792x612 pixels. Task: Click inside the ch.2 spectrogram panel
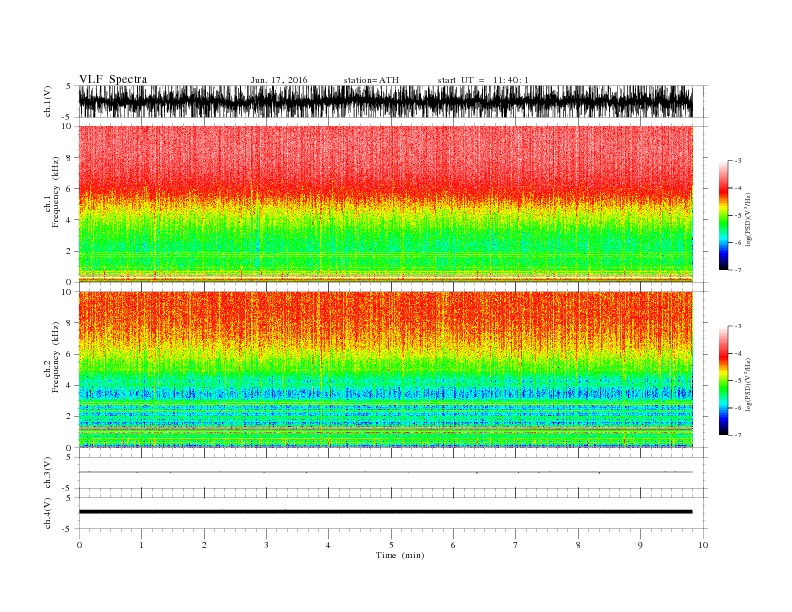(385, 369)
